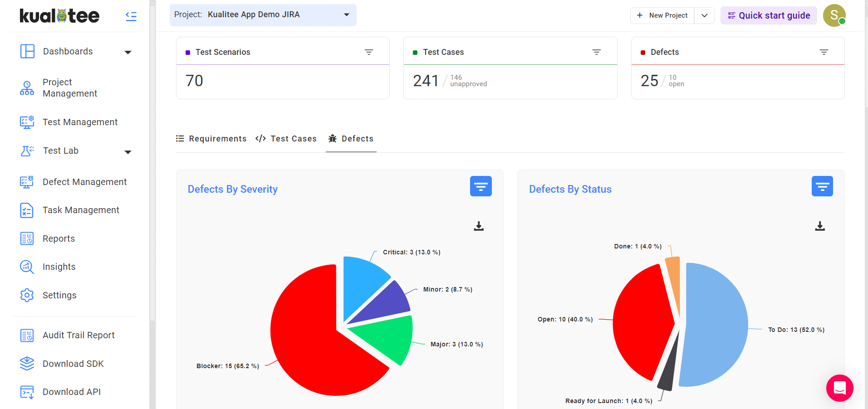
Task: Open the user profile avatar
Action: 834,15
